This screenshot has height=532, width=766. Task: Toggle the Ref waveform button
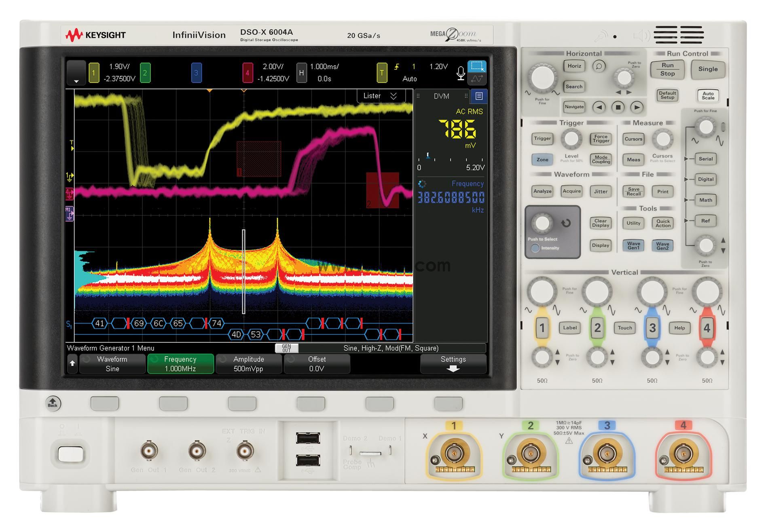pos(706,221)
